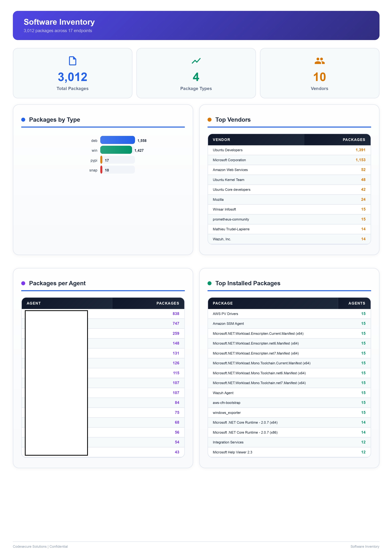392x555 pixels.
Task: Select the Wazuh Agent package row
Action: point(289,393)
